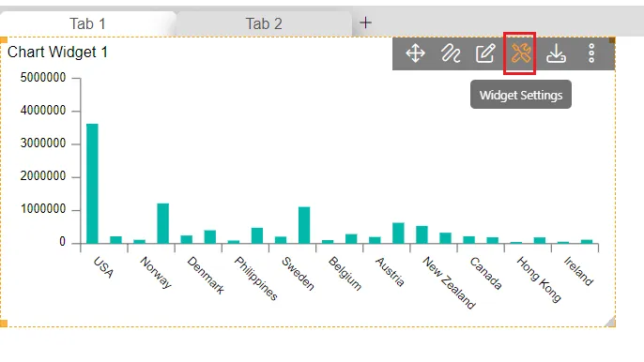Click the bottom-right resize handle of widget
The image size is (644, 362).
(610, 322)
